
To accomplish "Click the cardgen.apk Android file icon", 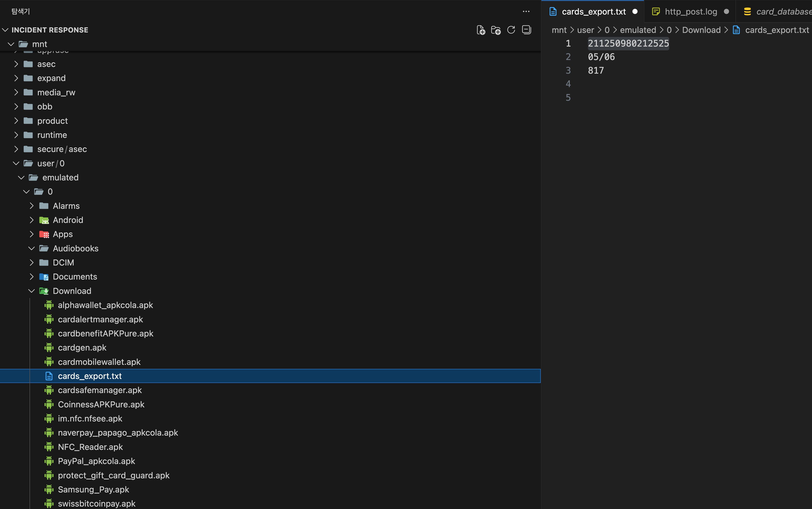I will 49,347.
